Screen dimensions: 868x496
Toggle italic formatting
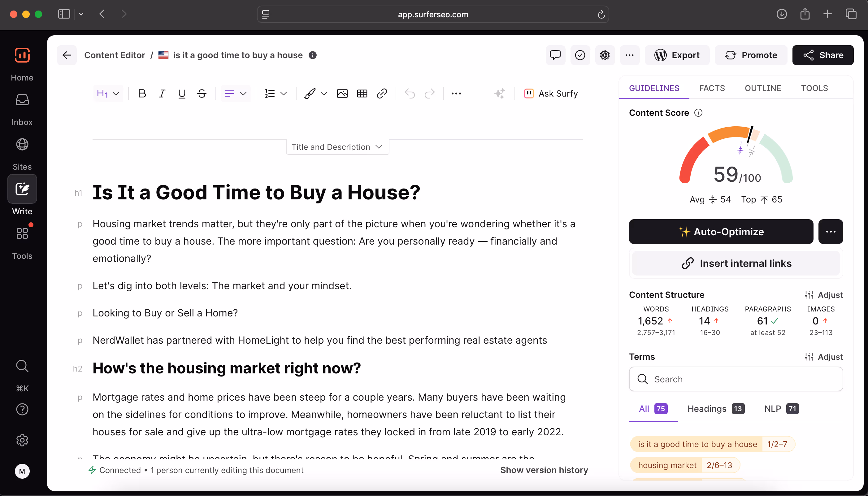(162, 93)
